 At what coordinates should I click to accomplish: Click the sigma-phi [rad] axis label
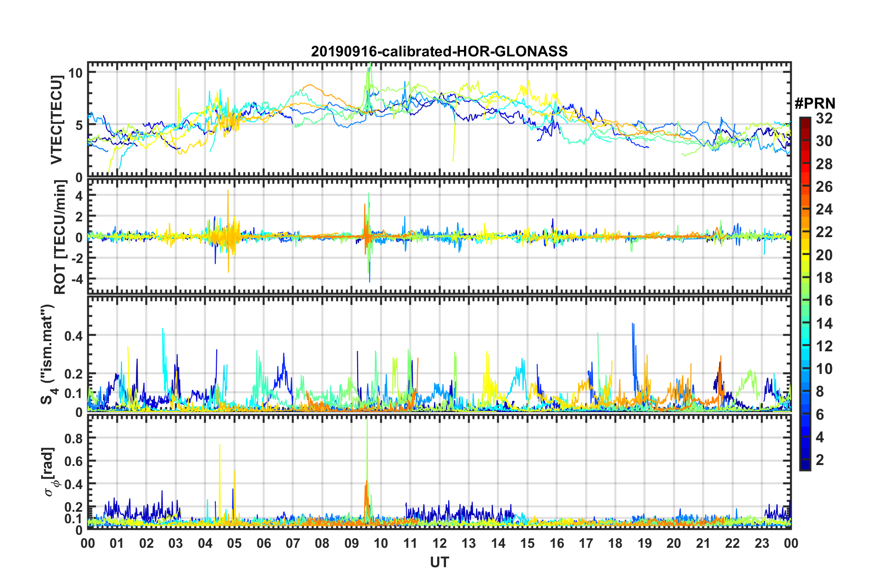coord(49,472)
